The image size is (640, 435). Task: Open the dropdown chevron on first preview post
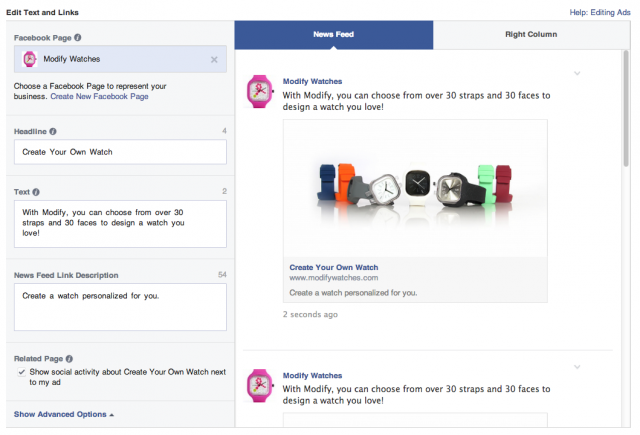pos(577,73)
